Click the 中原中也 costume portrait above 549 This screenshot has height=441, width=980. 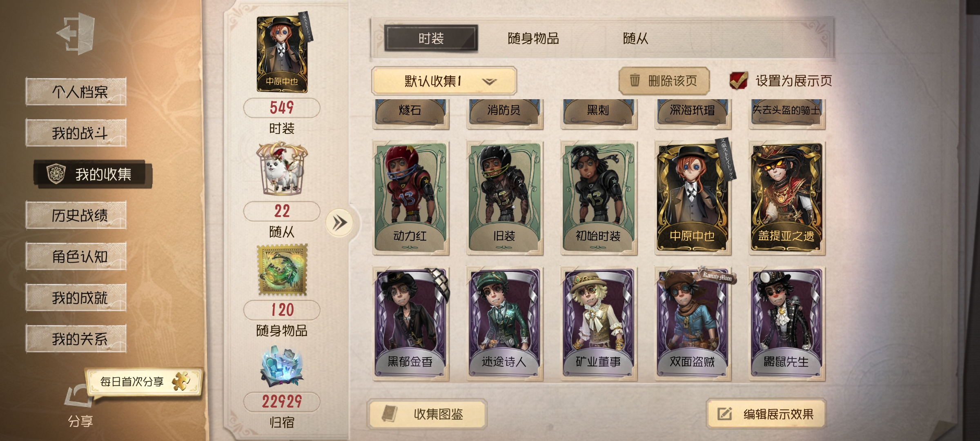(x=282, y=54)
